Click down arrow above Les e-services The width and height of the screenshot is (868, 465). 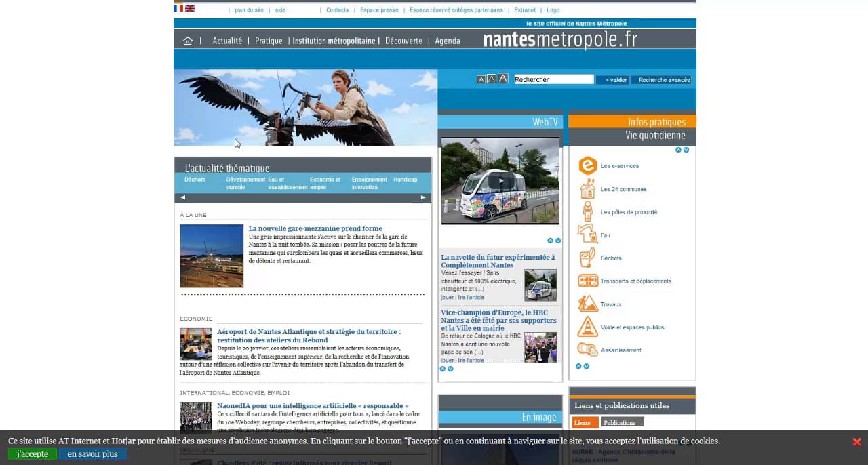coord(686,150)
